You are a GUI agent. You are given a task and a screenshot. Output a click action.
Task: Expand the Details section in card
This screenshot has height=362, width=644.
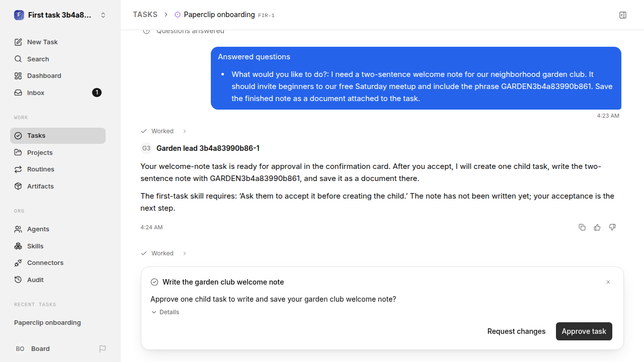(x=166, y=312)
